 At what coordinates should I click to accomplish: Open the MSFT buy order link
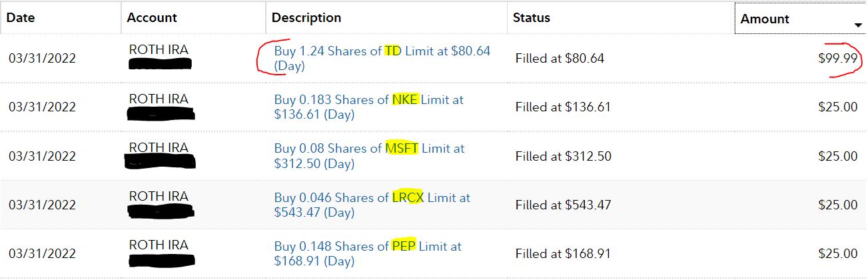370,155
